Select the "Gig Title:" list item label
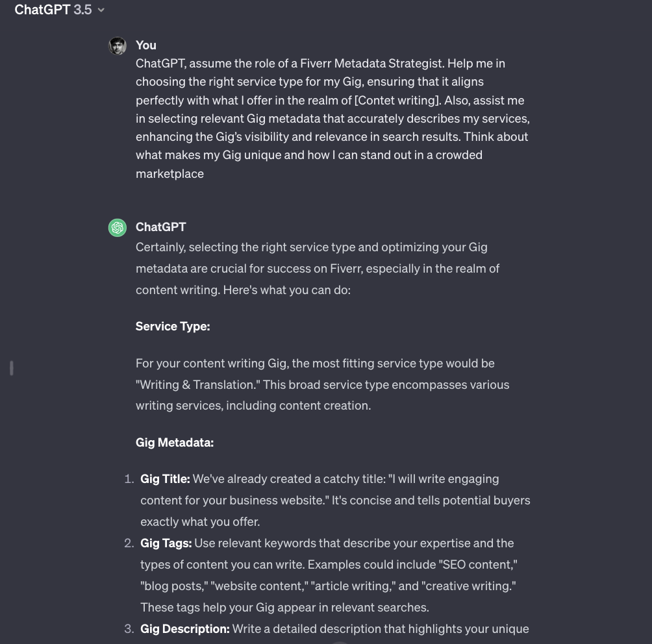The image size is (652, 644). (165, 479)
